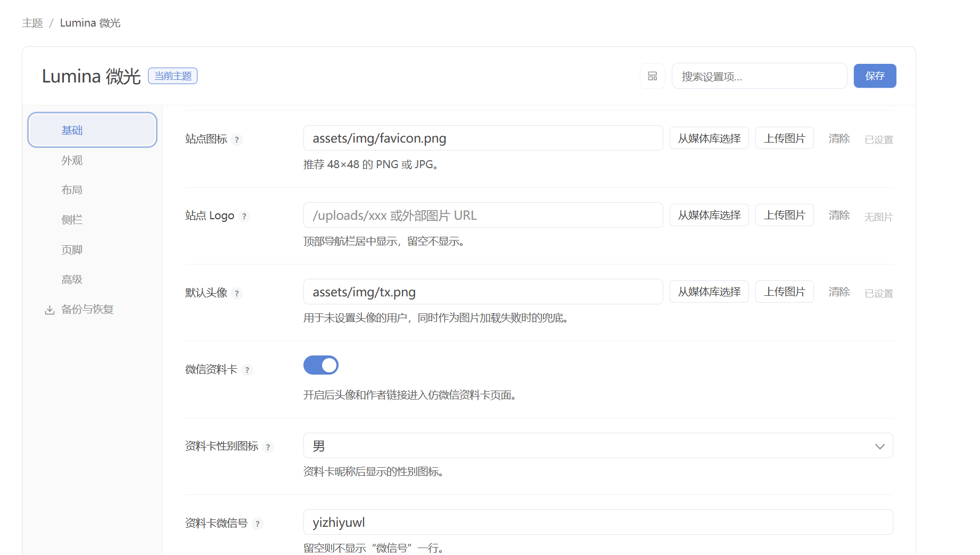Click the layout toggle icon beside search
This screenshot has width=980, height=555.
[652, 76]
